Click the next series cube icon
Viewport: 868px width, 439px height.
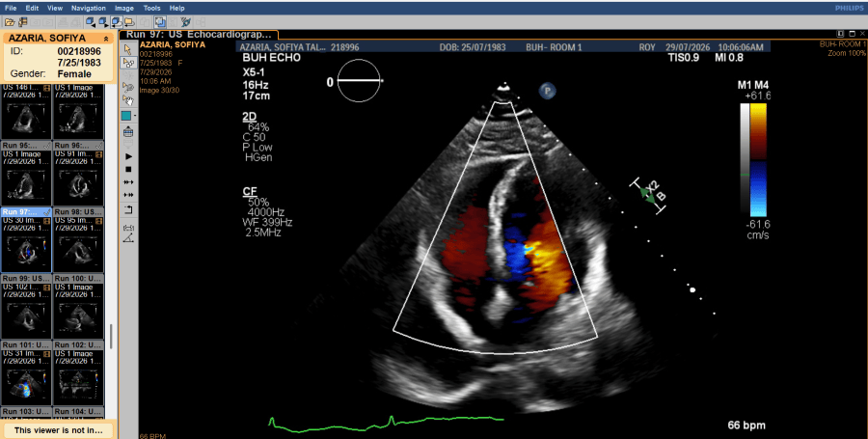click(x=103, y=22)
